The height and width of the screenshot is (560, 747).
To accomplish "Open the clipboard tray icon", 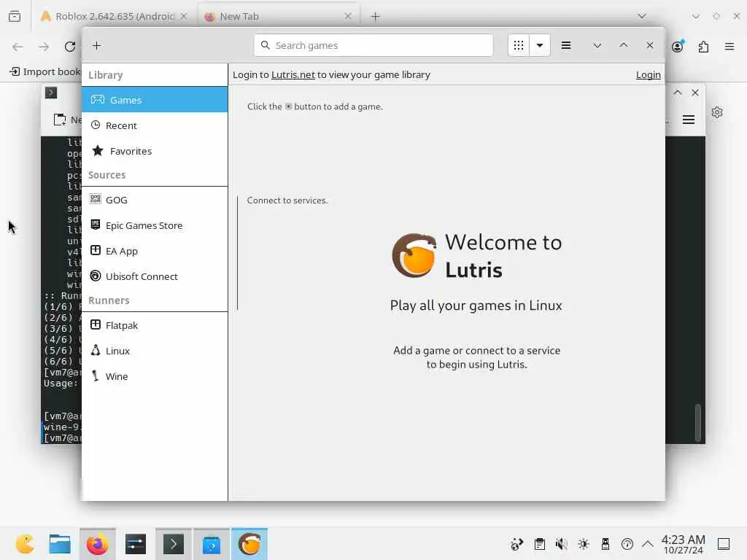I will (x=539, y=544).
